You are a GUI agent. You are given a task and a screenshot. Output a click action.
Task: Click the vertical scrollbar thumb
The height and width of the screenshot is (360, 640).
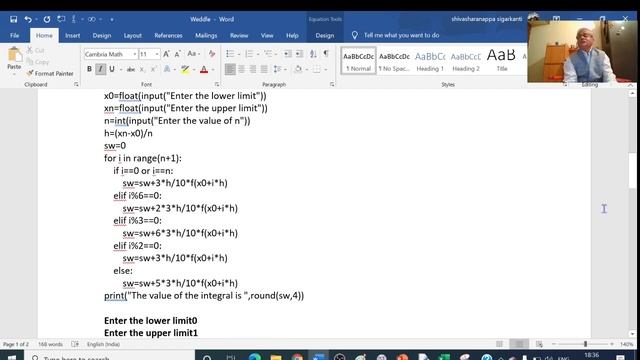click(x=632, y=170)
